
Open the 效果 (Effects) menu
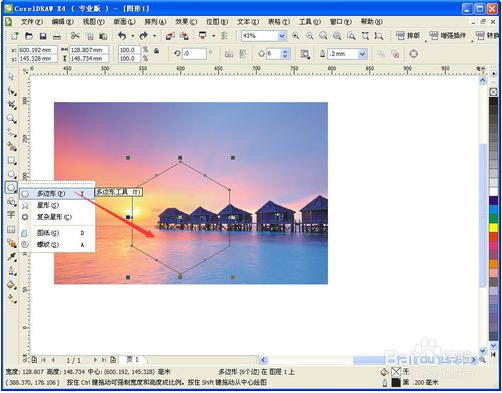[x=186, y=22]
